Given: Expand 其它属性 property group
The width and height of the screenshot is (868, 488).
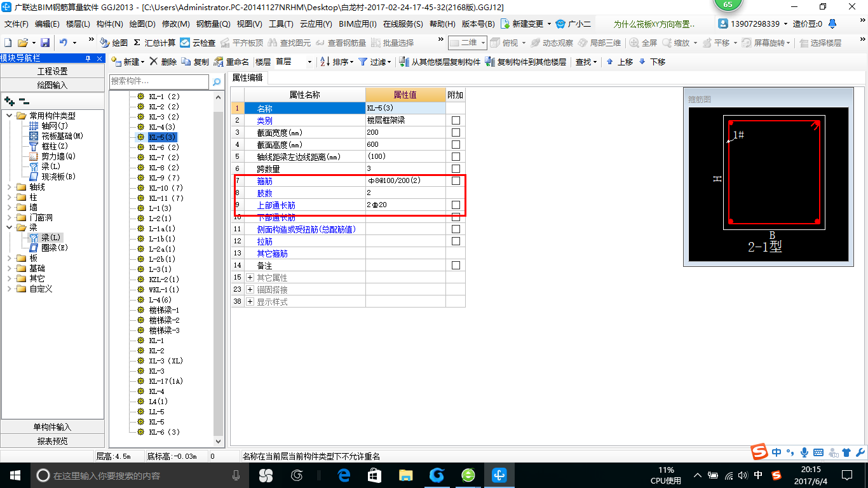Looking at the screenshot, I should (x=250, y=278).
